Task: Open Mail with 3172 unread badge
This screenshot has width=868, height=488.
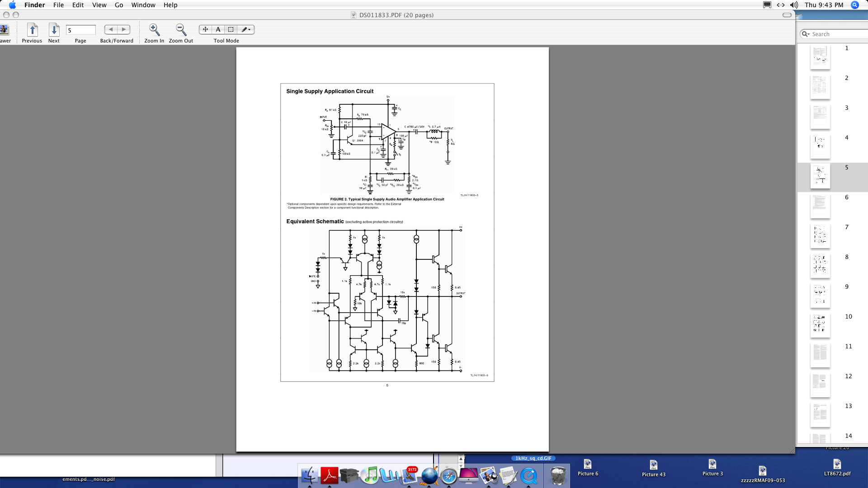Action: click(x=410, y=476)
